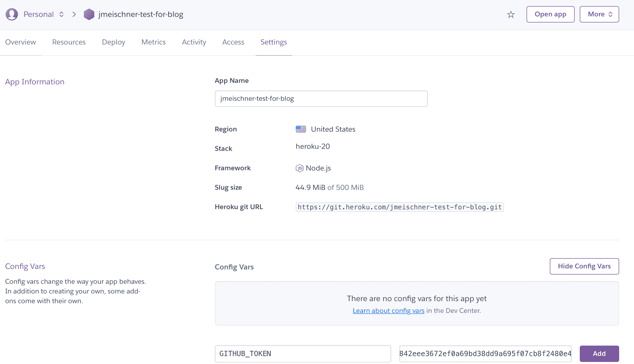
Task: Click the breadcrumb chevron arrow
Action: coord(74,14)
